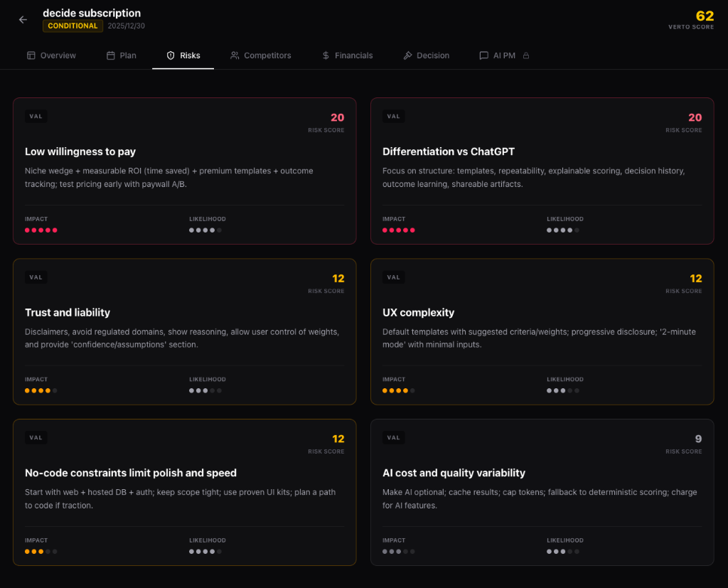Switch to the Competitors tab
This screenshot has width=728, height=588.
(260, 55)
